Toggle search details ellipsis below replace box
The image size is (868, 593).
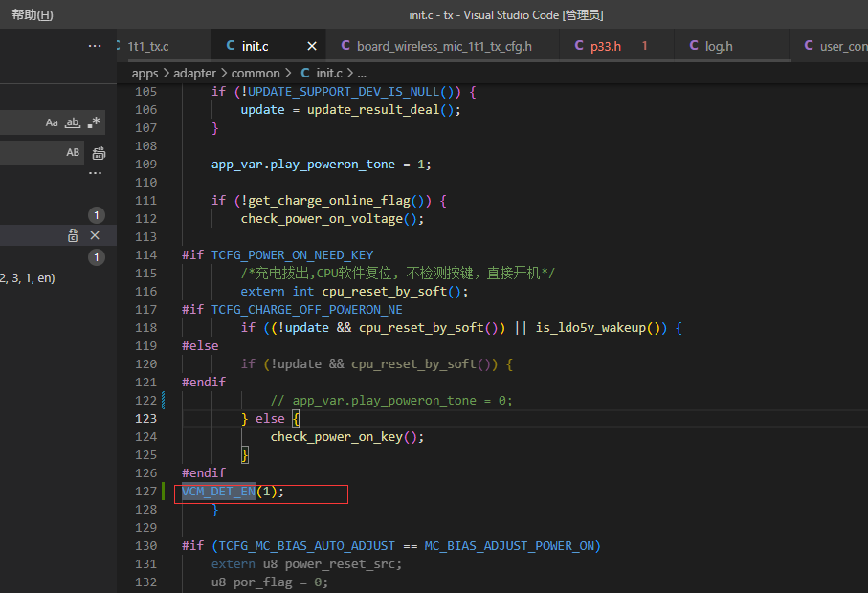tap(95, 173)
